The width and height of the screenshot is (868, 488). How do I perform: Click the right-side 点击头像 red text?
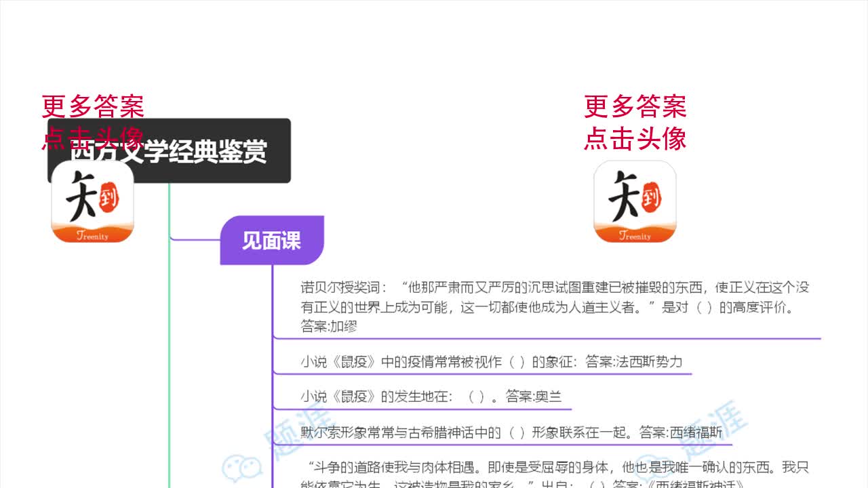pos(635,138)
